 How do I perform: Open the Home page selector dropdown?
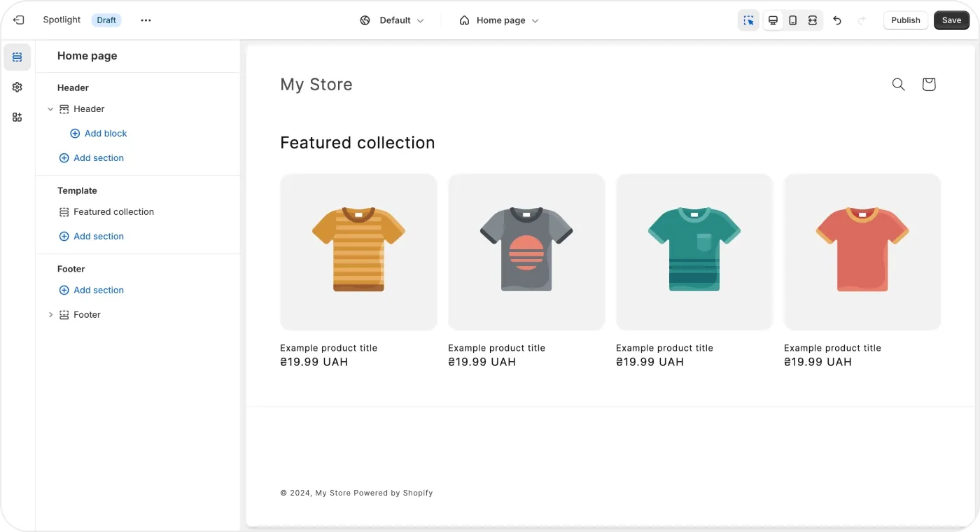coord(498,20)
